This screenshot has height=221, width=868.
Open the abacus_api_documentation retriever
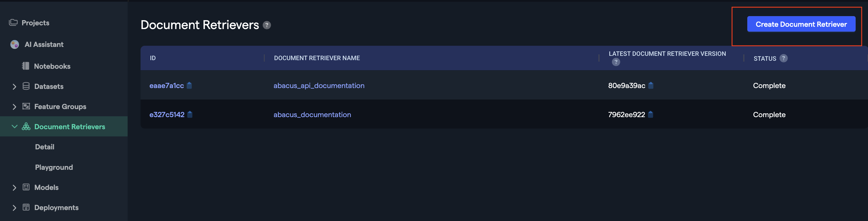[319, 86]
